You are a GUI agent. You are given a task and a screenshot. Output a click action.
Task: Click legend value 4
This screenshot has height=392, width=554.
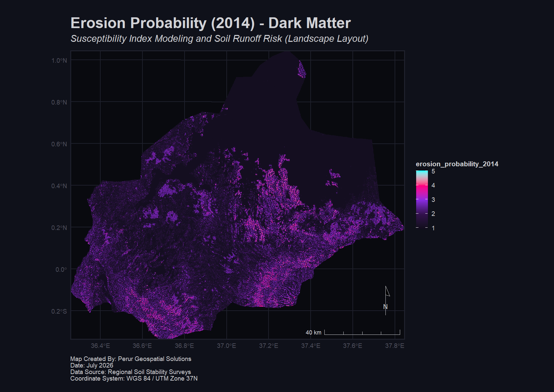pos(433,186)
